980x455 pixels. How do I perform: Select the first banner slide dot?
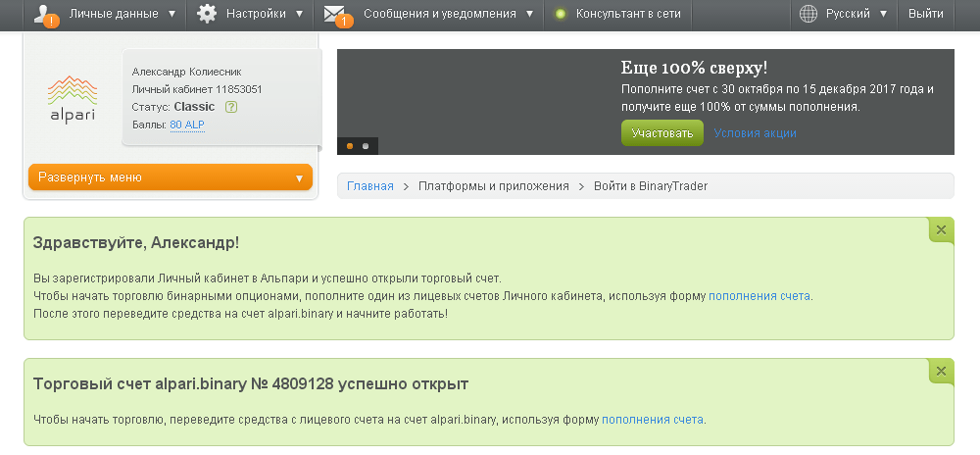coord(350,146)
